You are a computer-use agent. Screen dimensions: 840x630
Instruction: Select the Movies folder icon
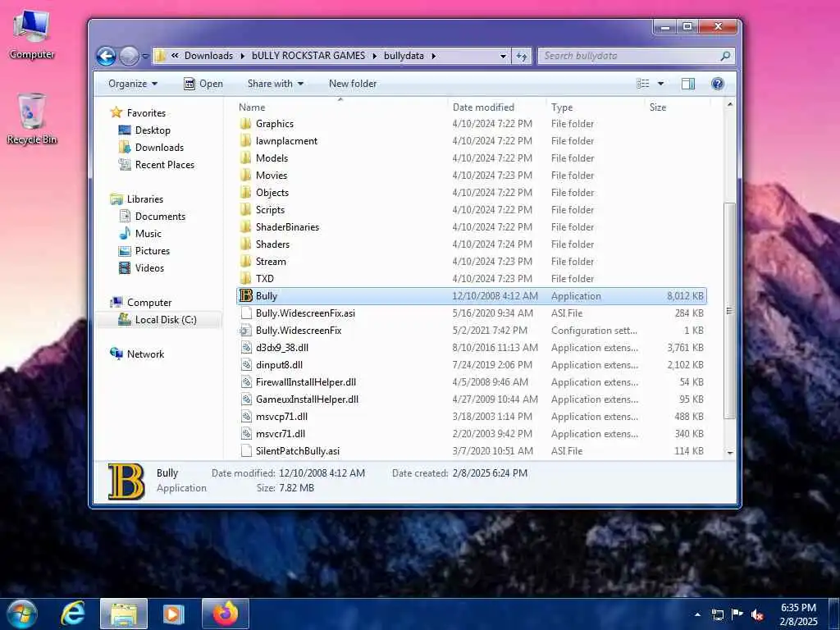246,176
